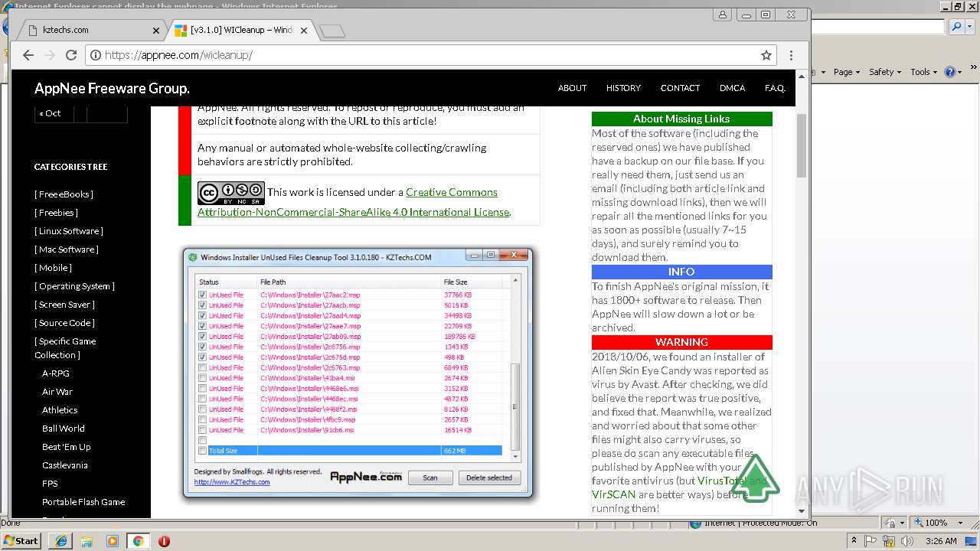Close the WICleanup tab
This screenshot has height=551, width=980.
click(x=304, y=31)
